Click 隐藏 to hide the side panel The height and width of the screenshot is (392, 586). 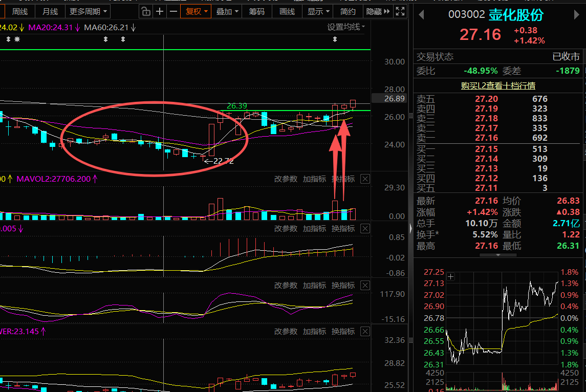378,12
